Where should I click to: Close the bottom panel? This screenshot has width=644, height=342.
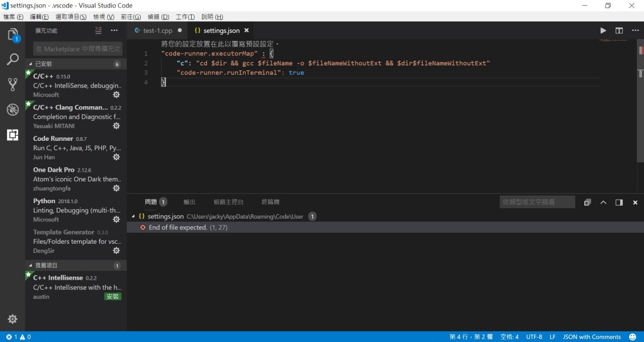tap(635, 202)
